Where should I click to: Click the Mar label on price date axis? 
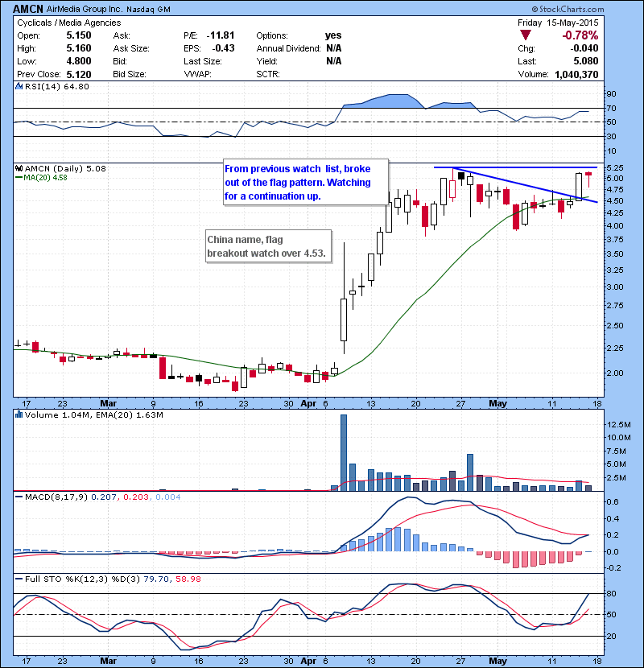coord(108,403)
